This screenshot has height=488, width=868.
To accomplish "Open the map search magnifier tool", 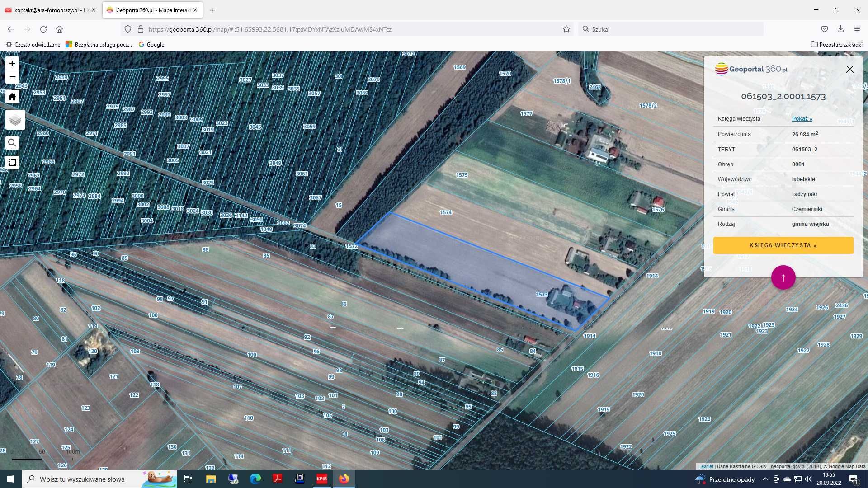I will [12, 143].
